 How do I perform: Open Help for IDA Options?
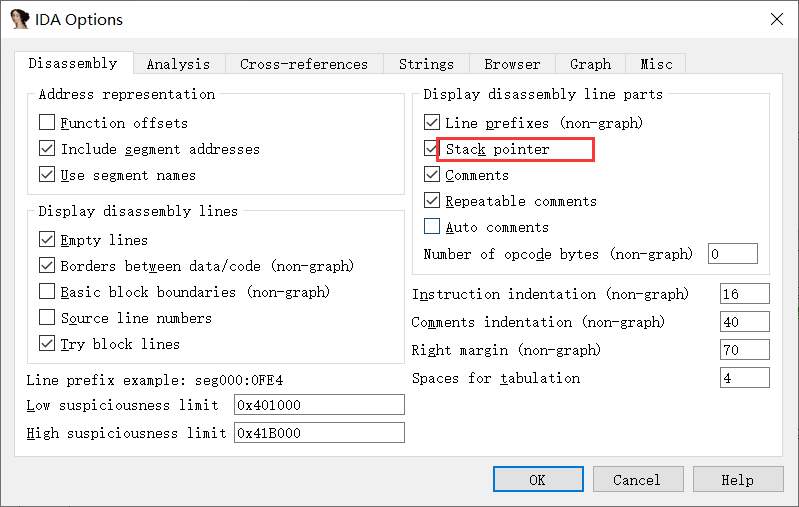[x=737, y=479]
